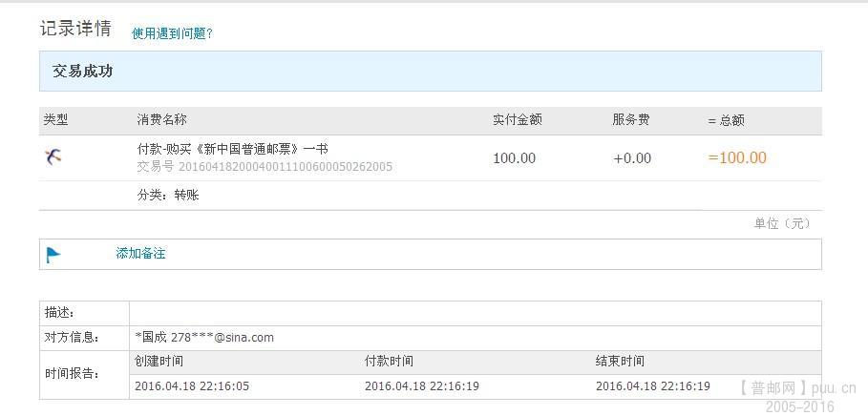Click the 实付金额 column header
Viewport: 868px width, 416px height.
pos(517,120)
